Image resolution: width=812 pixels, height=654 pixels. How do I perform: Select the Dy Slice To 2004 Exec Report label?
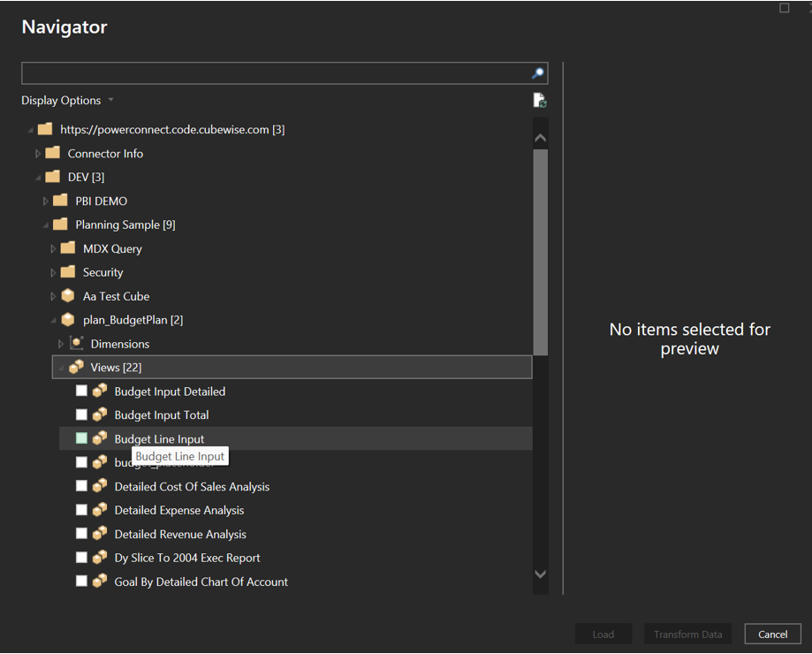pos(187,558)
